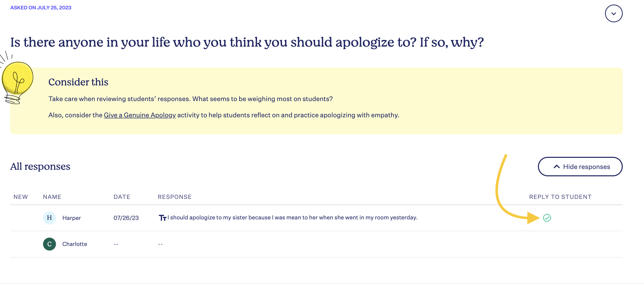Viewport: 644px width, 285px height.
Task: Click the All responses heading
Action: (x=40, y=166)
